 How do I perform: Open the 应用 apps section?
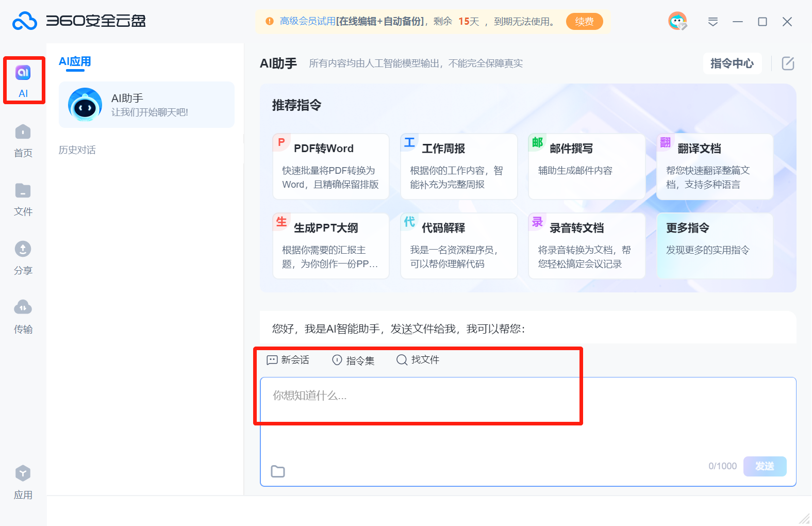[23, 482]
